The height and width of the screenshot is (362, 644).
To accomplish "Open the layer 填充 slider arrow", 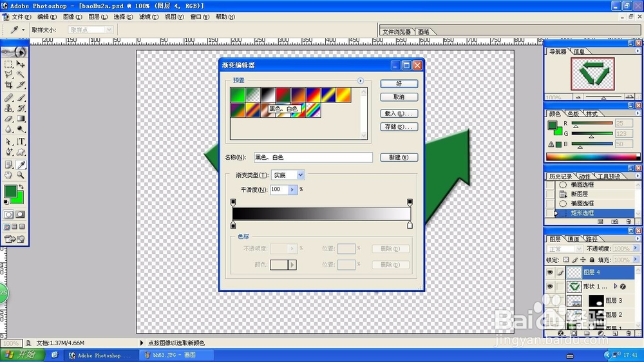I will [636, 260].
